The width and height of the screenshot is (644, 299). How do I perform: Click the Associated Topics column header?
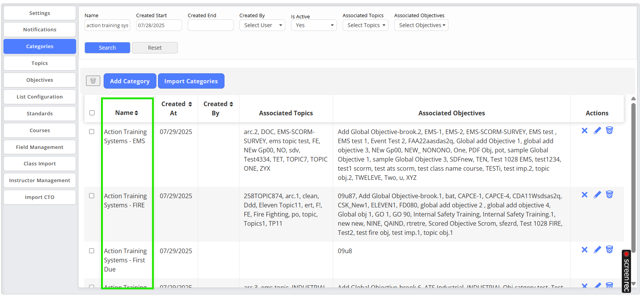coord(286,113)
